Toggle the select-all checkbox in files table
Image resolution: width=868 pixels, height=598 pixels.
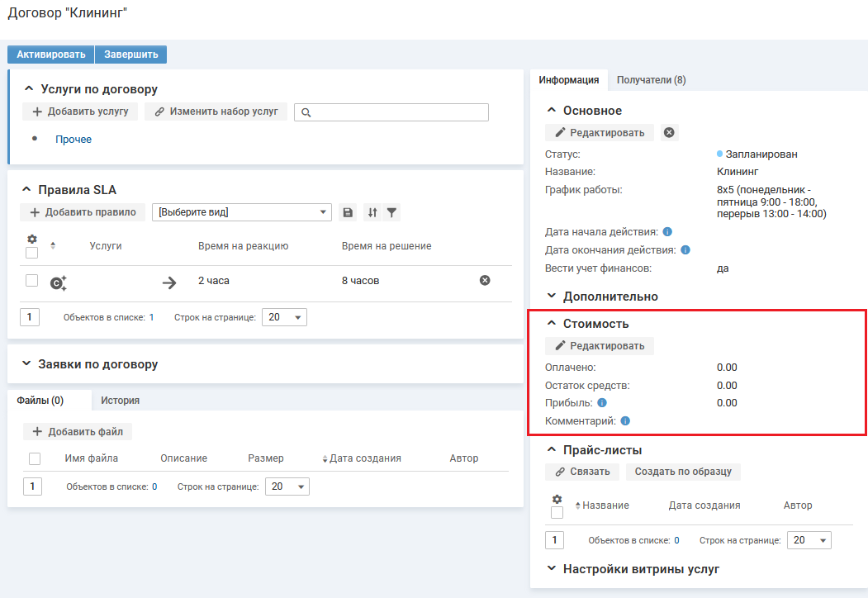[x=35, y=458]
